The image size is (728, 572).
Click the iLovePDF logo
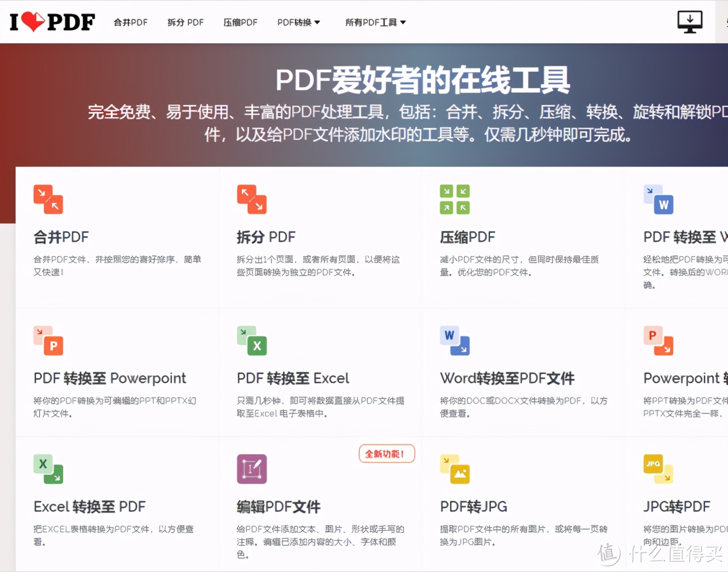point(52,22)
